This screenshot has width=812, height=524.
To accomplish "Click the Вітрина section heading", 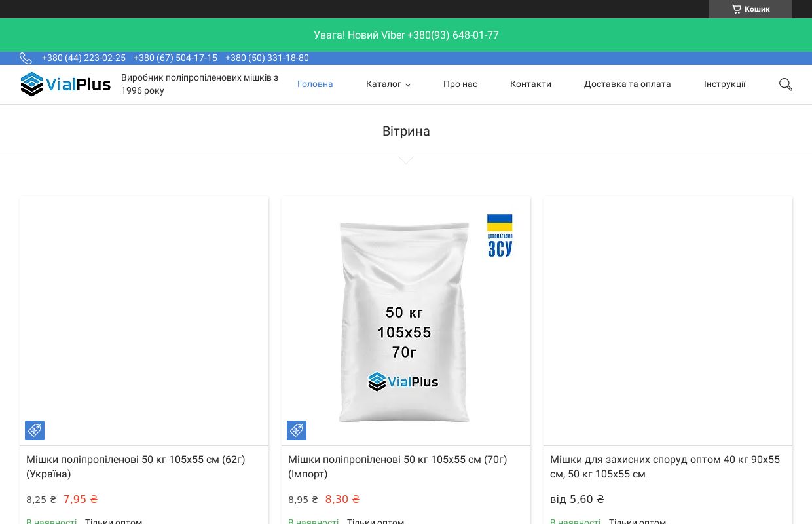I will click(406, 131).
